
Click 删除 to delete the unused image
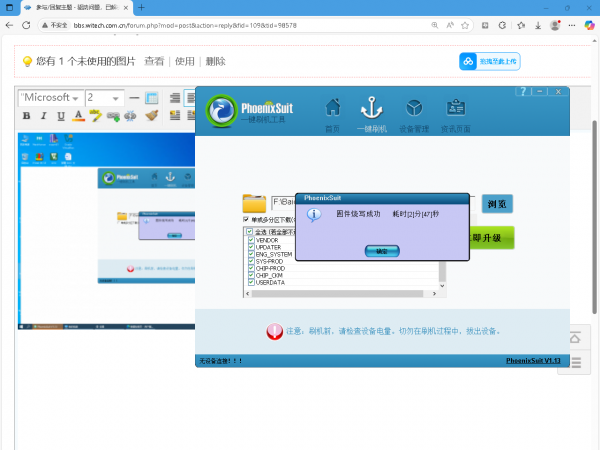point(215,61)
